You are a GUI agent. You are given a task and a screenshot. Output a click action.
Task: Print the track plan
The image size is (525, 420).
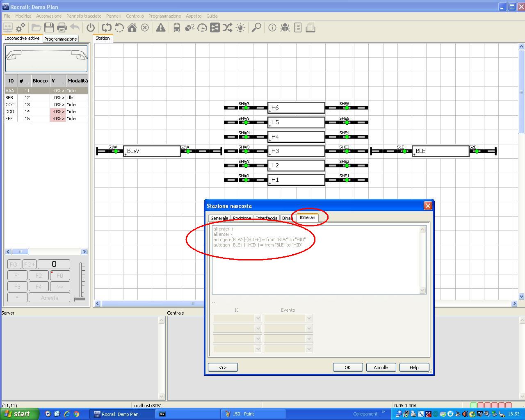click(x=62, y=27)
